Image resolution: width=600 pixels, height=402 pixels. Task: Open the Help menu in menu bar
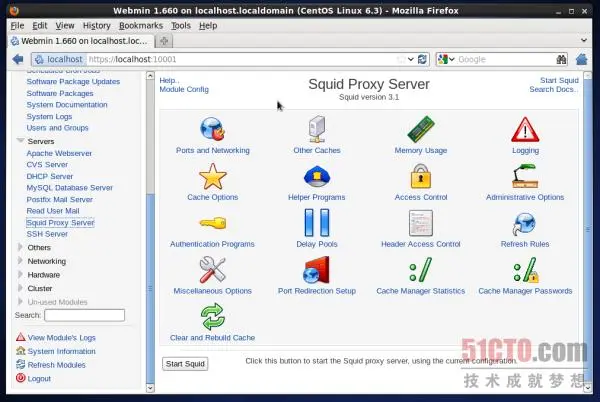pos(208,26)
